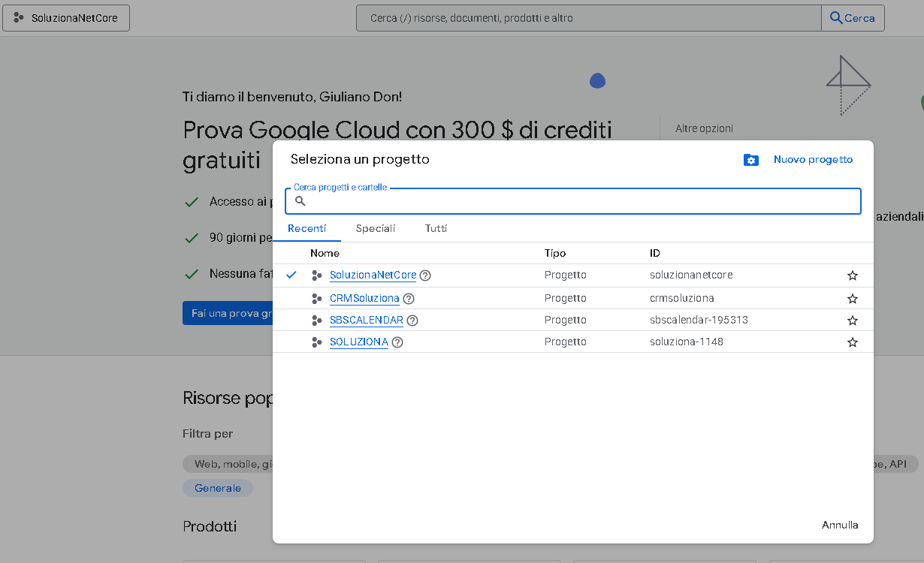Focus the Cerca progetti e cartelle field
Image resolution: width=924 pixels, height=563 pixels.
tap(578, 201)
